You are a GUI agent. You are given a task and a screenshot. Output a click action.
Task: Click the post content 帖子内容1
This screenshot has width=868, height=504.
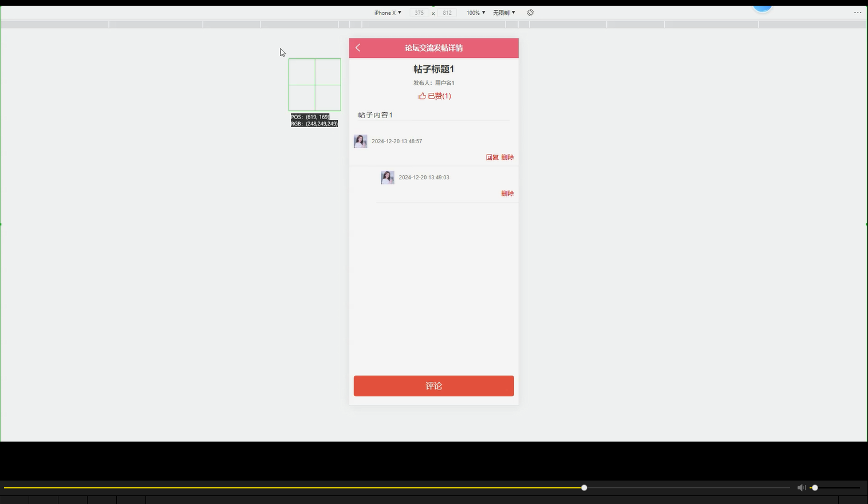[x=376, y=115]
